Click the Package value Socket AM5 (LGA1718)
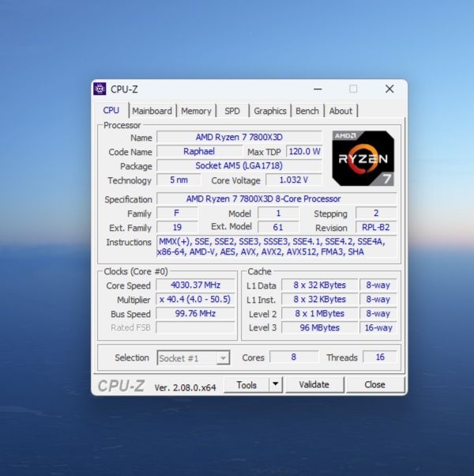The width and height of the screenshot is (474, 476). click(x=239, y=166)
